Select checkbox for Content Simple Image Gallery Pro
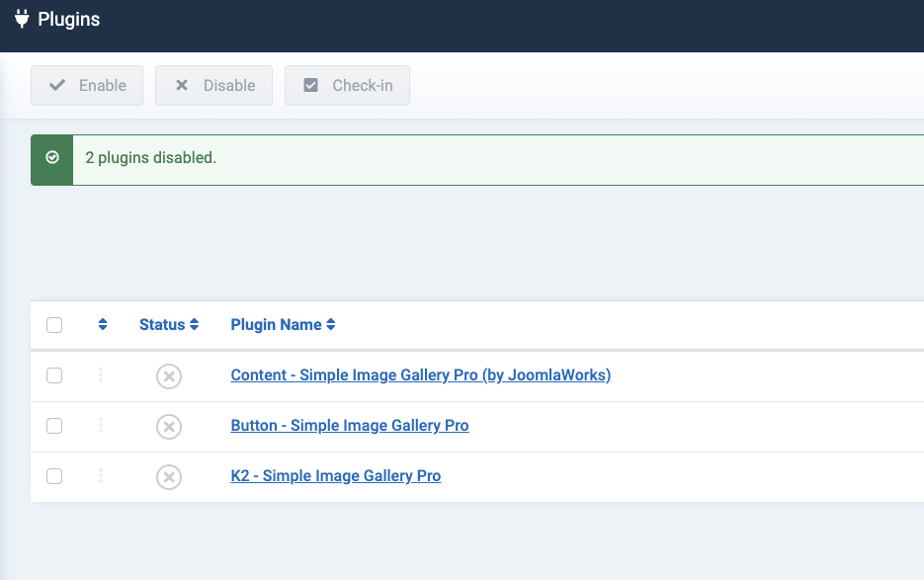 (54, 375)
